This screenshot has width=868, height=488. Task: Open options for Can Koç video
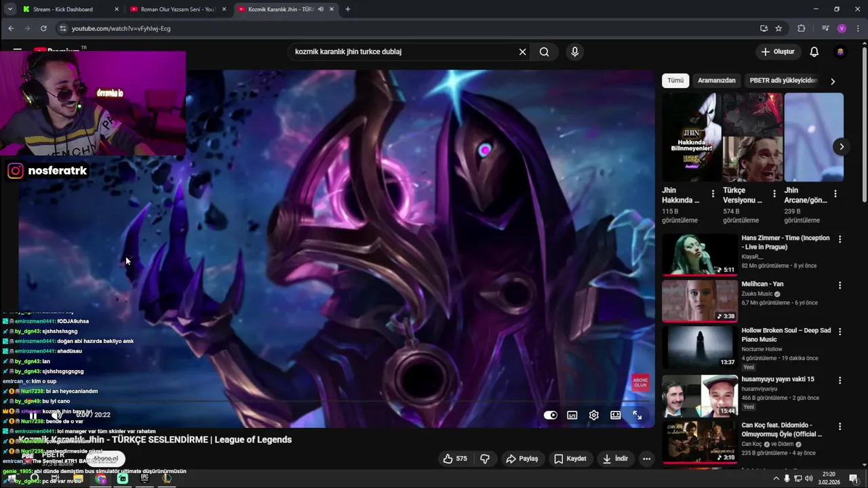point(840,426)
